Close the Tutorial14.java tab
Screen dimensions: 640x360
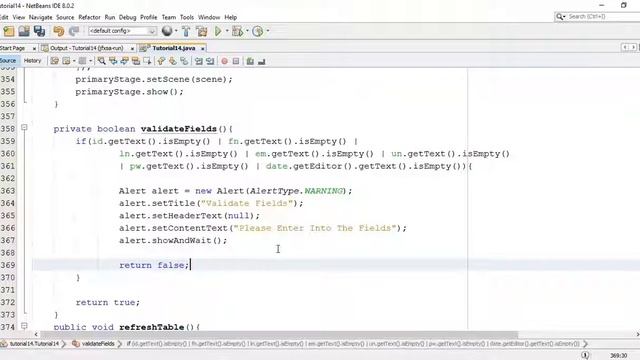tap(202, 49)
